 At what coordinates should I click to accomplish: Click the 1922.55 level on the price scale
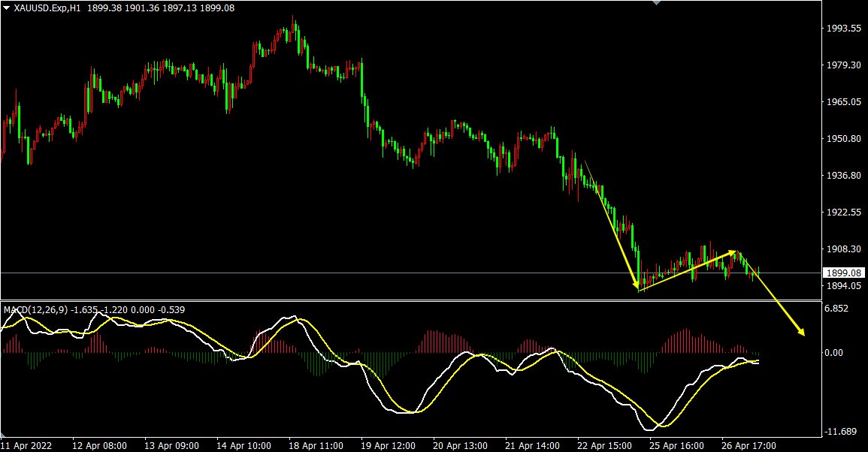[843, 212]
